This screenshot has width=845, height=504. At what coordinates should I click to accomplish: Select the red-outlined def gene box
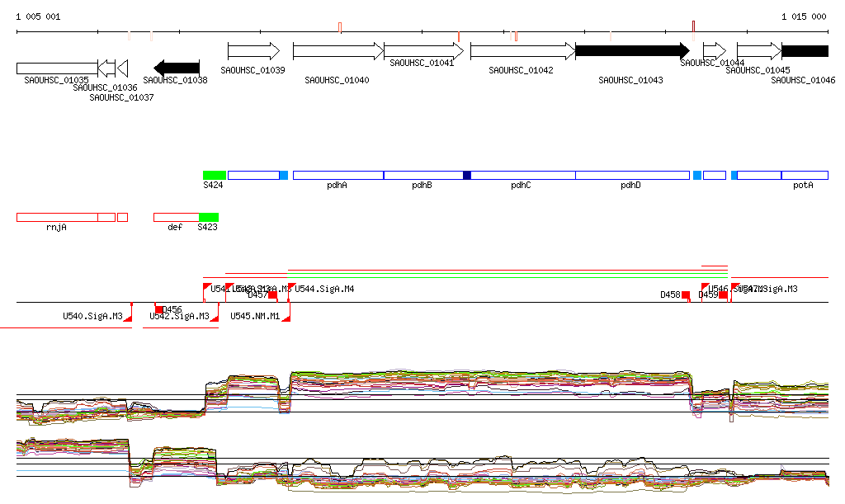point(176,217)
